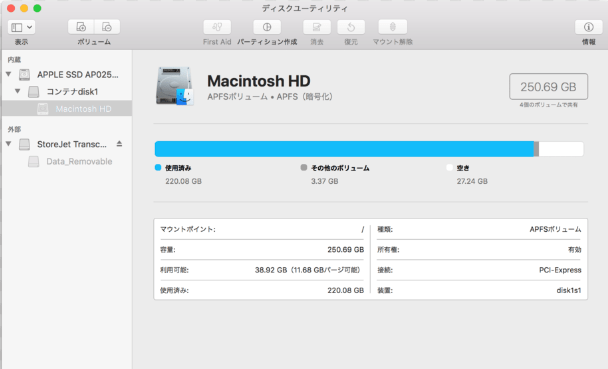The width and height of the screenshot is (608, 369).
Task: Click the 250.69 GB capacity box
Action: (x=548, y=86)
